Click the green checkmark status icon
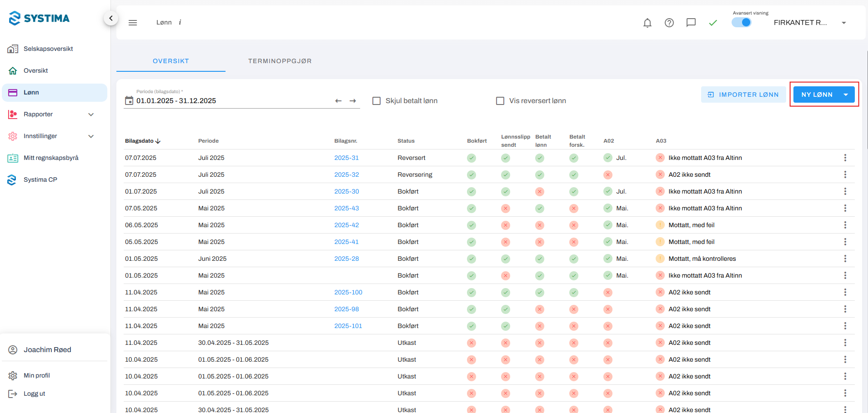Screen dimensions: 868x413 (713, 23)
